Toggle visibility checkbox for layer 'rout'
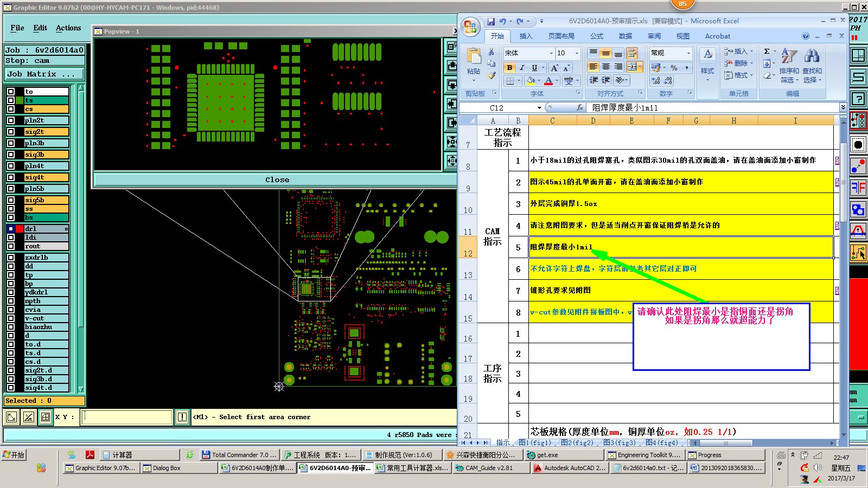The image size is (868, 488). pos(11,246)
